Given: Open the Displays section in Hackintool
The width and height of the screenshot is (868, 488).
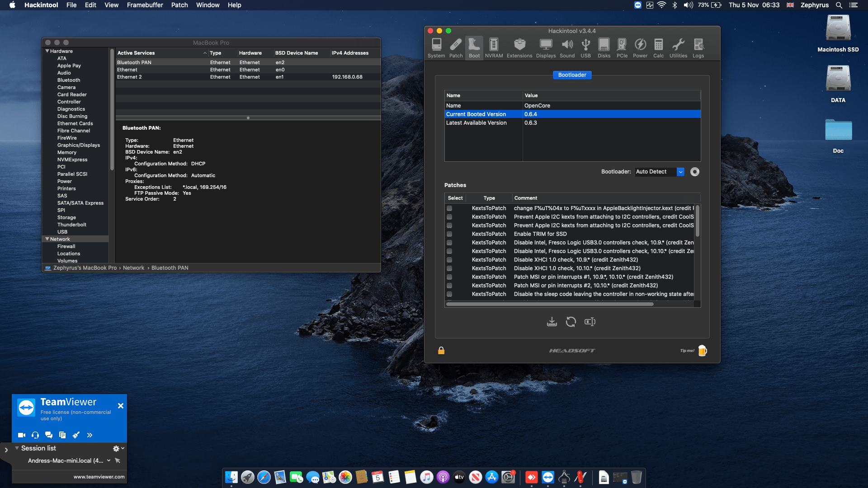Looking at the screenshot, I should coord(546,48).
